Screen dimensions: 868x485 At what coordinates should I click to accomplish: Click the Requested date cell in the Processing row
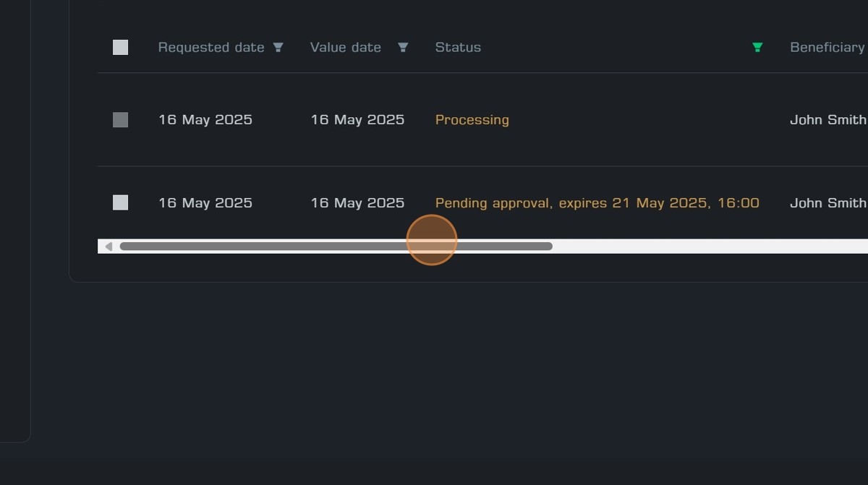(x=205, y=120)
